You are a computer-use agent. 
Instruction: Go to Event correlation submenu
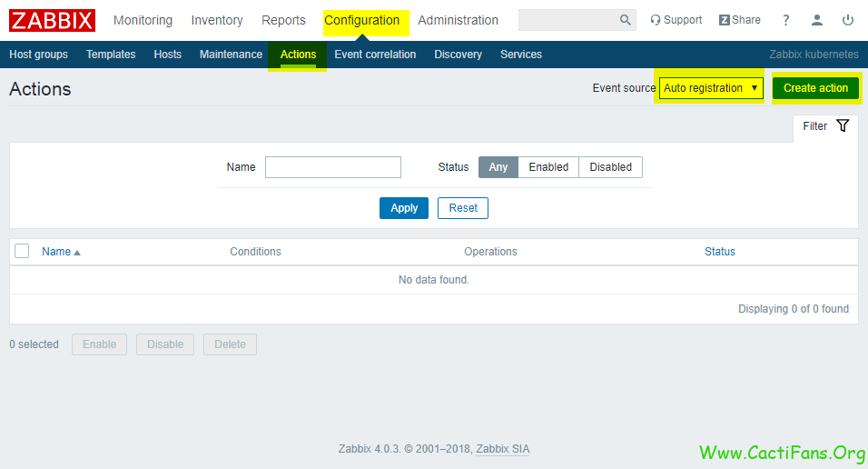375,55
